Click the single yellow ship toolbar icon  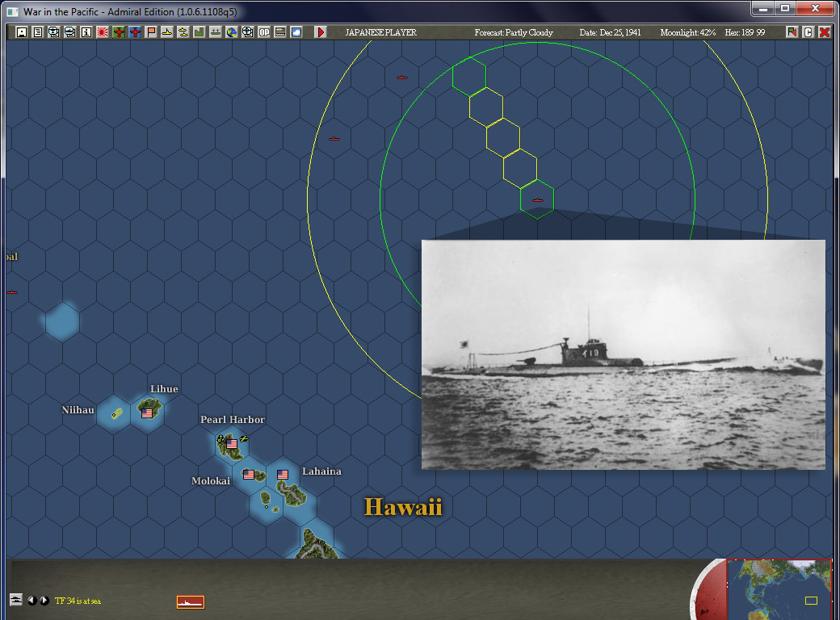point(166,32)
